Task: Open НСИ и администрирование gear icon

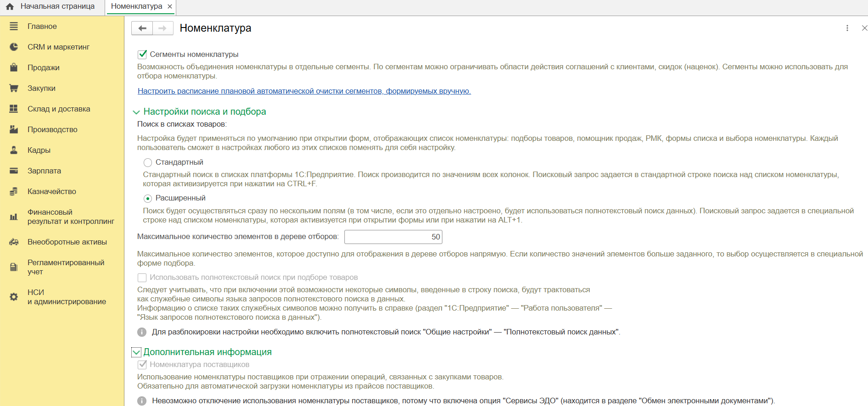Action: [14, 297]
